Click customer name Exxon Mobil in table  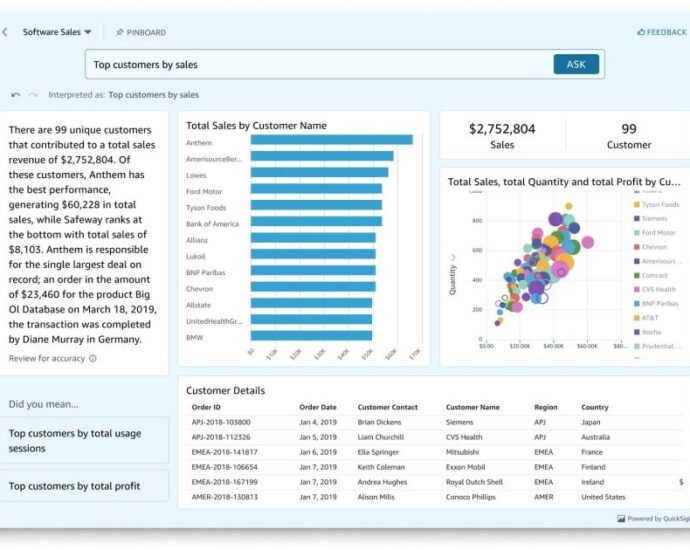[x=466, y=467]
